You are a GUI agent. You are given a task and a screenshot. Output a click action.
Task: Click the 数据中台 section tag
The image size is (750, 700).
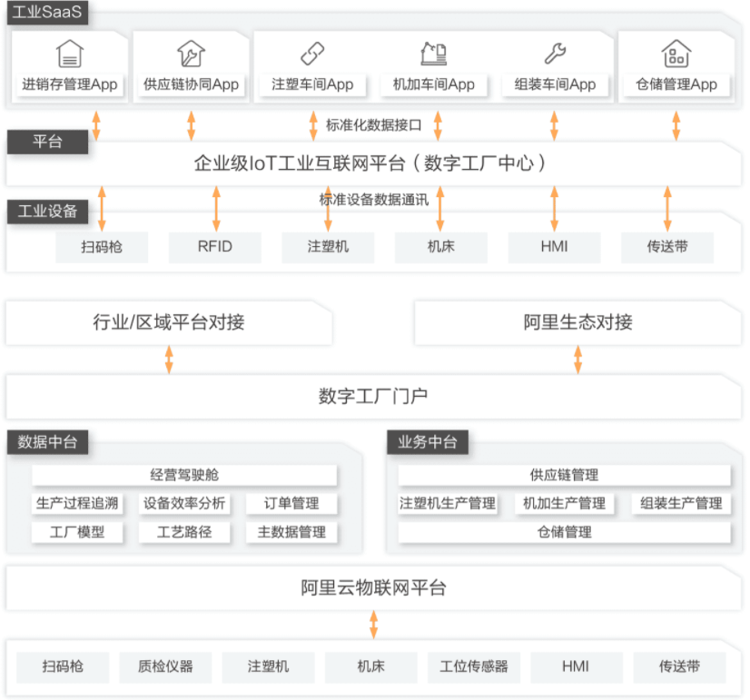click(x=47, y=442)
